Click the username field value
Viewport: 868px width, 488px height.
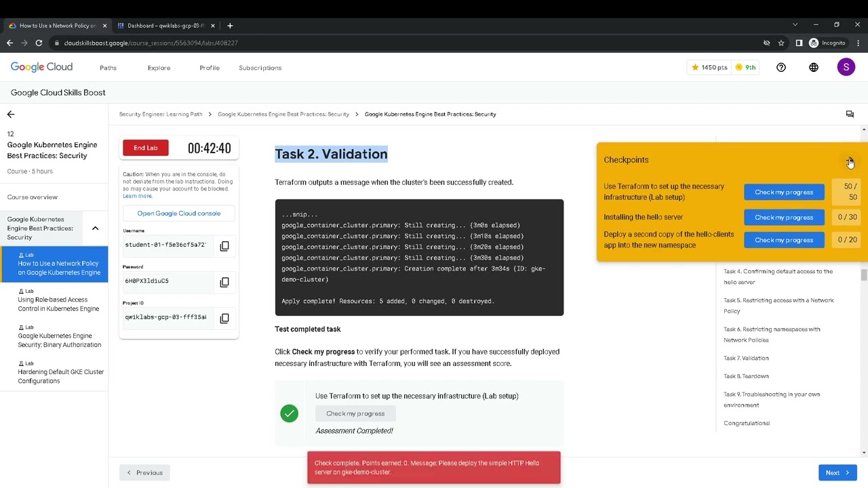(x=168, y=245)
